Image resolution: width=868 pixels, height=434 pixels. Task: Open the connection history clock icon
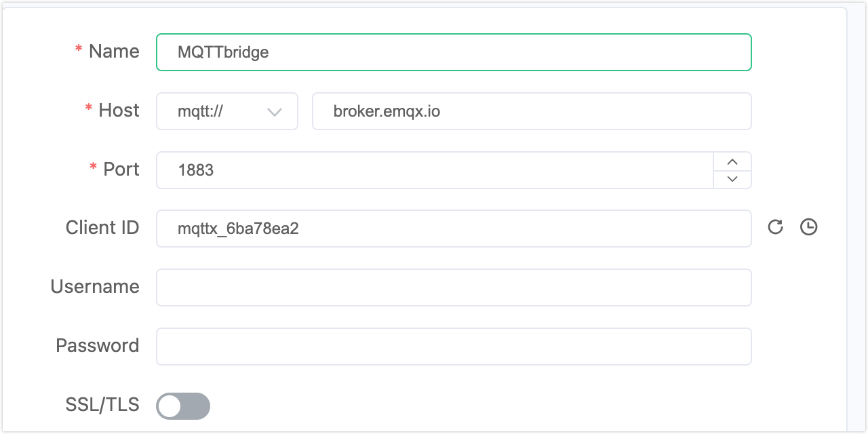tap(808, 227)
